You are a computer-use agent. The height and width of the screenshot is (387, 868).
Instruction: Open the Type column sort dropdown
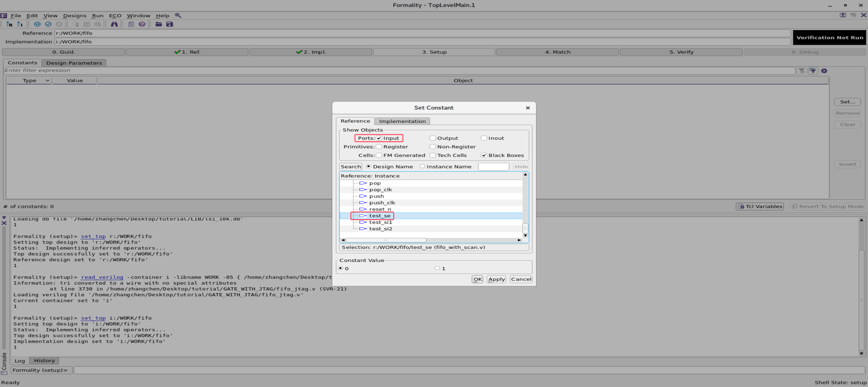click(47, 81)
